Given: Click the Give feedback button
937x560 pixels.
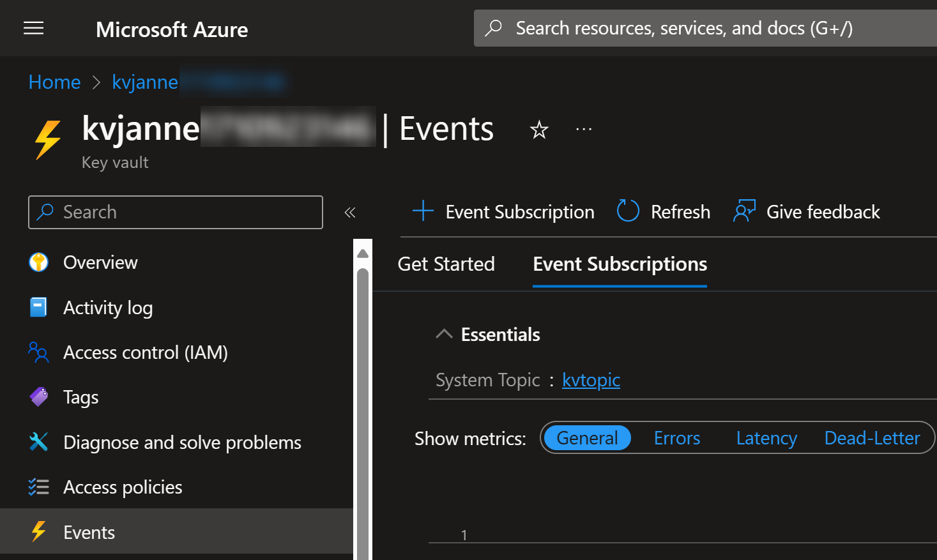Looking at the screenshot, I should click(807, 211).
